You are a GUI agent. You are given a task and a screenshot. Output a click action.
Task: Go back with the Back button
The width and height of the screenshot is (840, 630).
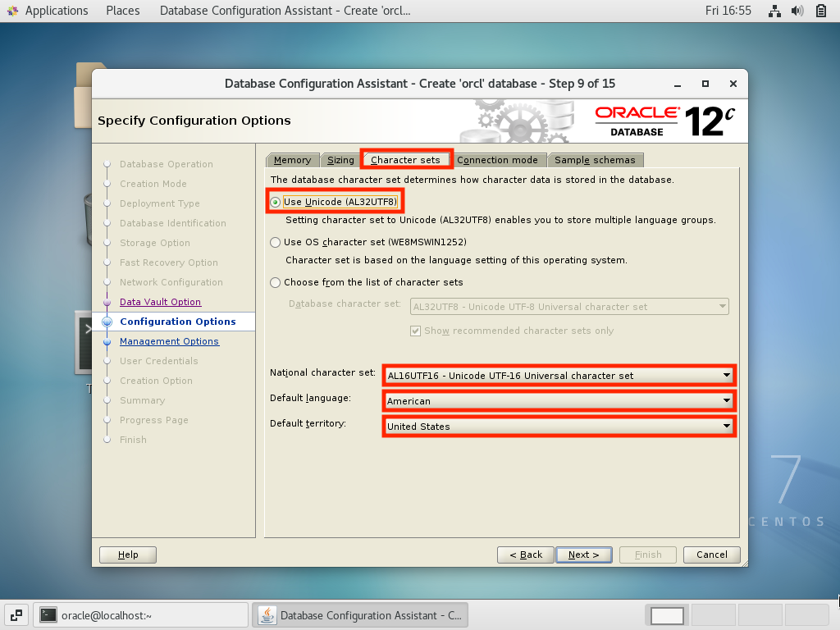tap(526, 555)
